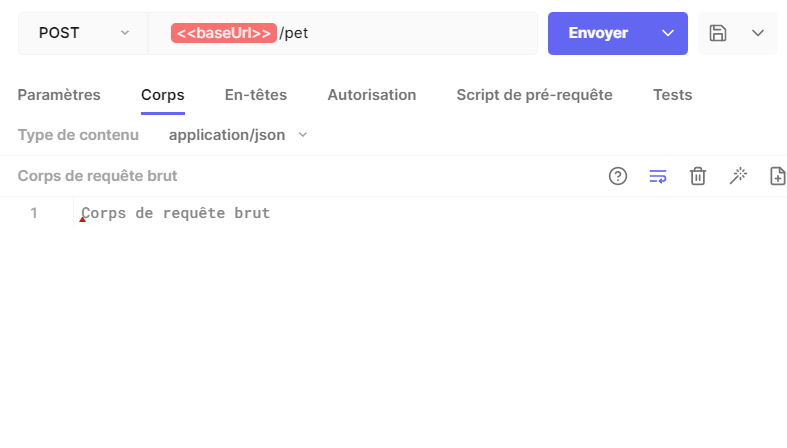Open the application/json content type dropdown
The width and height of the screenshot is (787, 448).
coord(238,135)
